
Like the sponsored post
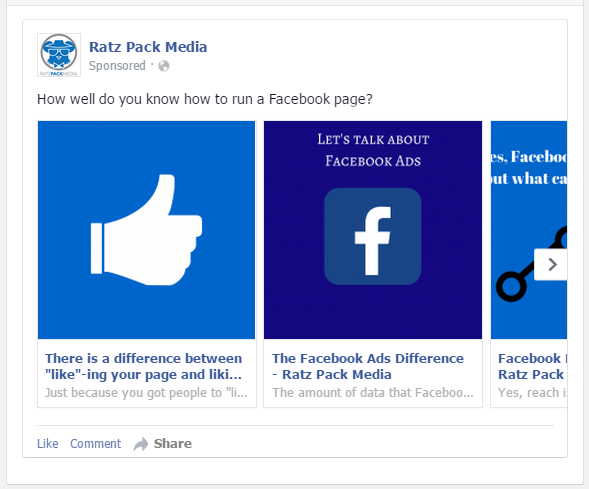pos(48,444)
